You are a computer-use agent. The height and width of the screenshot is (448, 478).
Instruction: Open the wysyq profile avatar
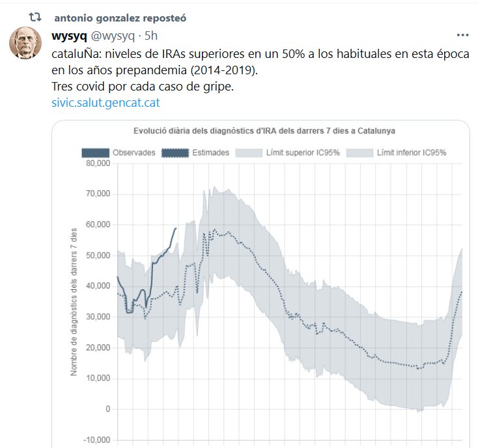pos(25,44)
